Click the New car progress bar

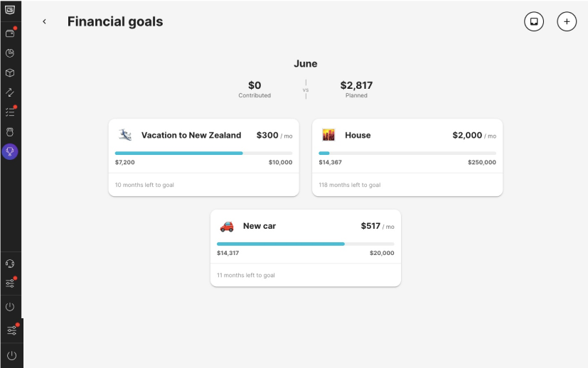306,244
